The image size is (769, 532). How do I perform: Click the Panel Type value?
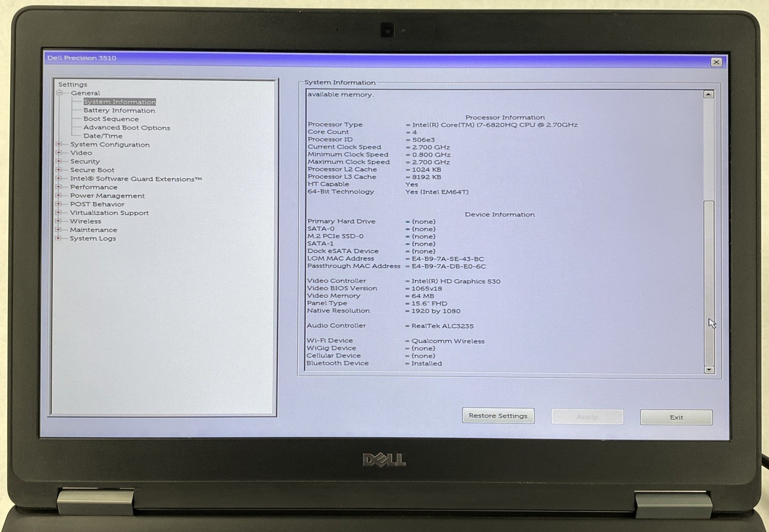point(429,303)
